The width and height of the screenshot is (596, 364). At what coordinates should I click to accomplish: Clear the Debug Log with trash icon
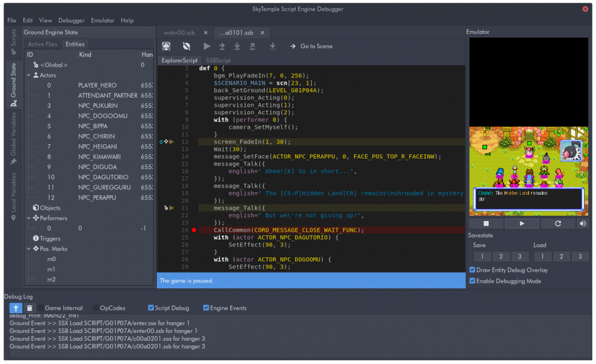[31, 307]
